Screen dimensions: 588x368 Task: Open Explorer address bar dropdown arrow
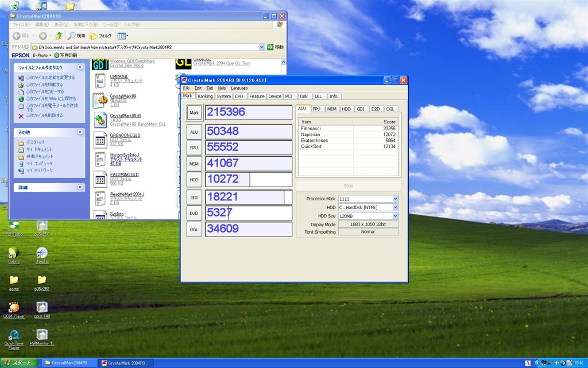click(261, 47)
